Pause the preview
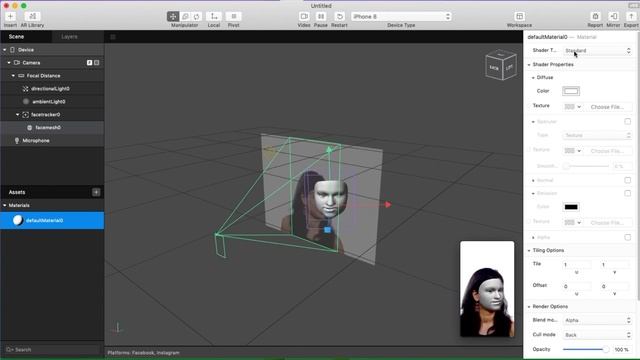Screen dimensions: 640x360 (321, 16)
